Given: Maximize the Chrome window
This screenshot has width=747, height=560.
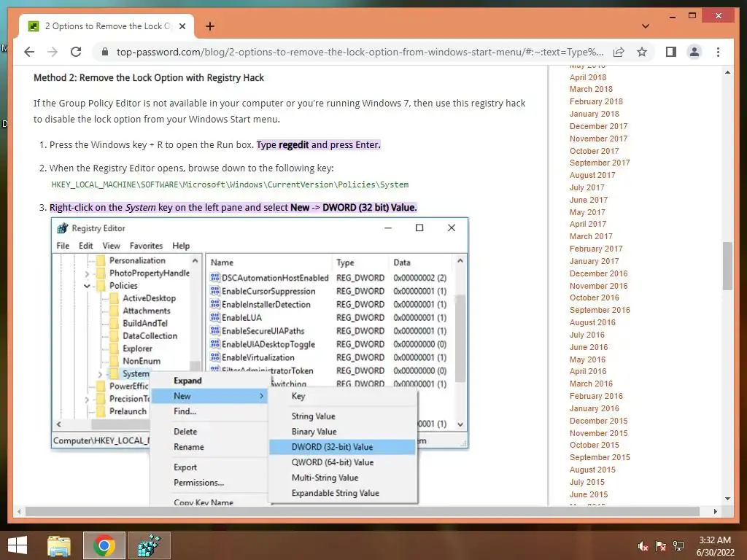Looking at the screenshot, I should point(692,16).
